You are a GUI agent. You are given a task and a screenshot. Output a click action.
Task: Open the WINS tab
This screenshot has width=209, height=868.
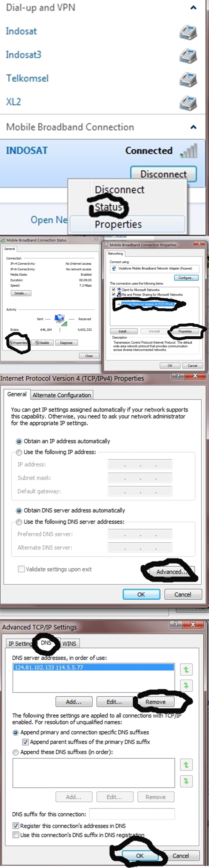click(69, 644)
